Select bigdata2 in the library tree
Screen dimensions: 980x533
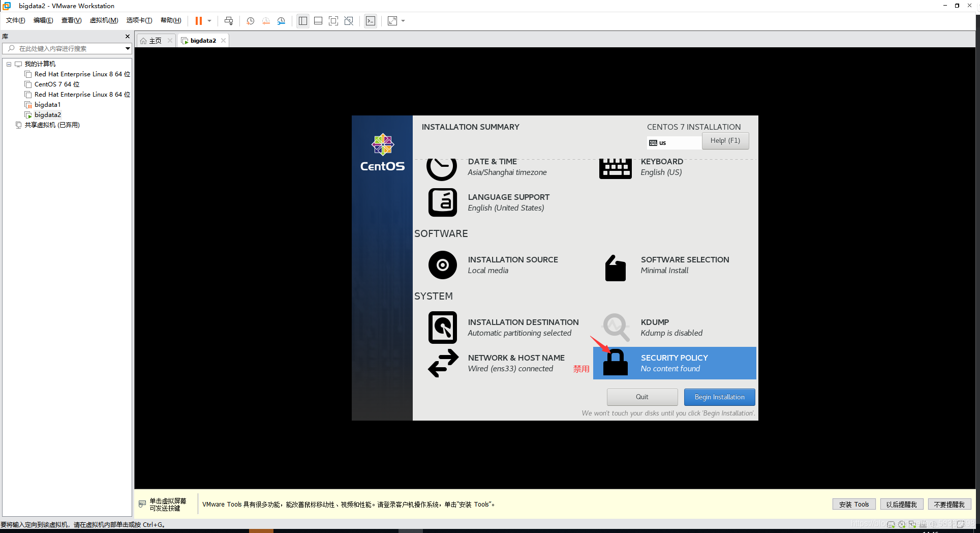pos(43,115)
